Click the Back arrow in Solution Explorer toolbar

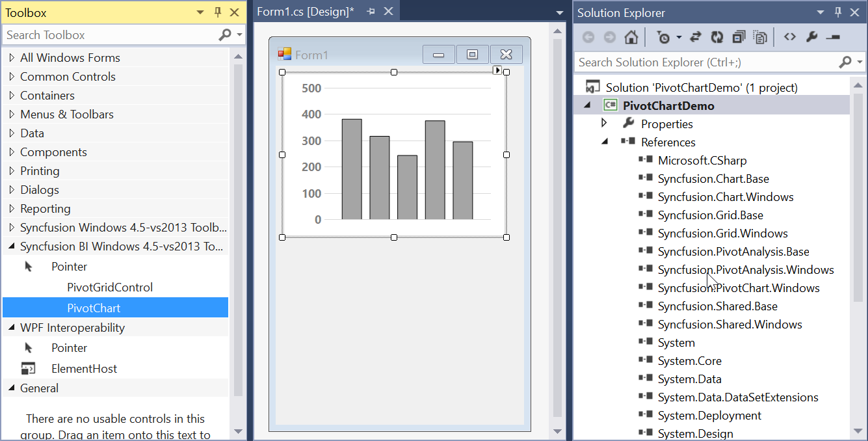pos(588,38)
